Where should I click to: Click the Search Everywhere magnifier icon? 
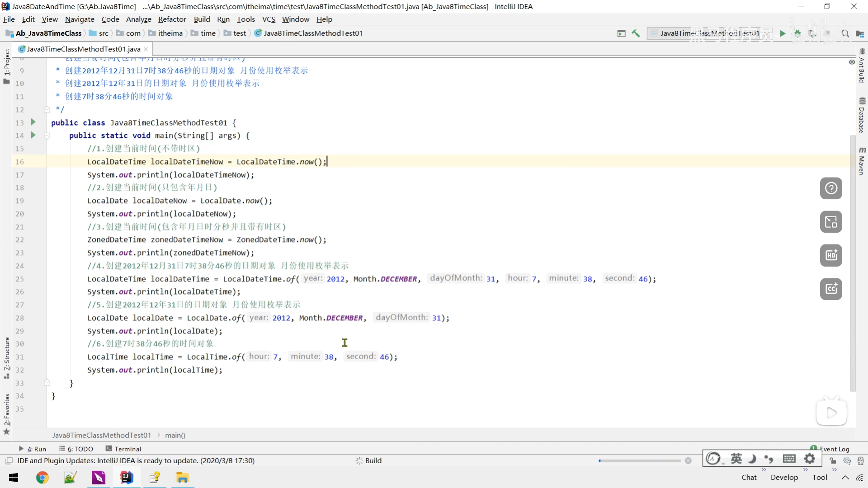click(x=845, y=33)
